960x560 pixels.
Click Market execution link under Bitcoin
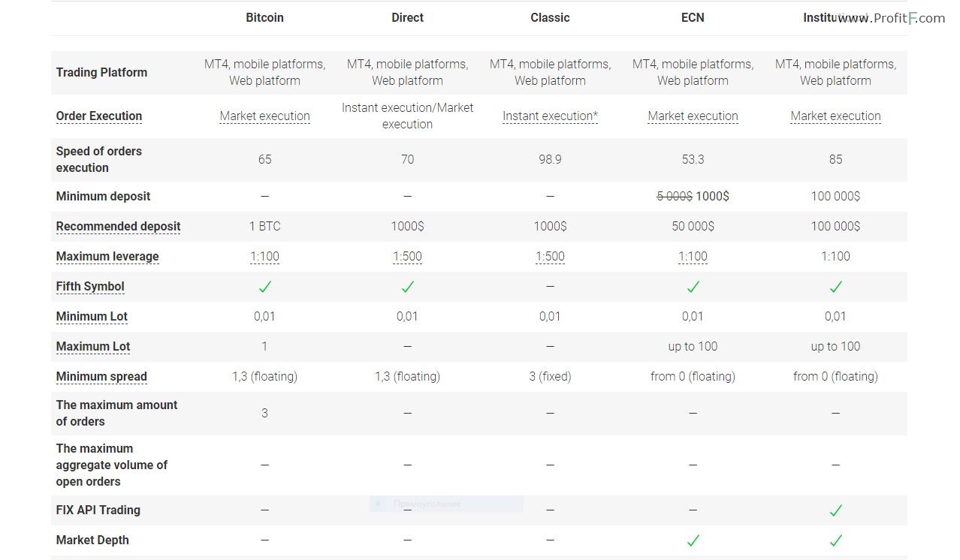click(x=264, y=116)
